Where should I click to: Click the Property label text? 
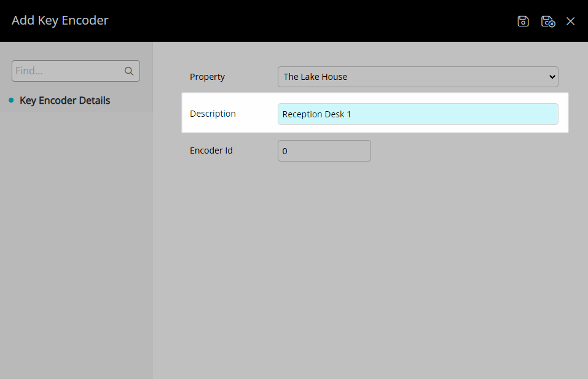[x=207, y=77]
